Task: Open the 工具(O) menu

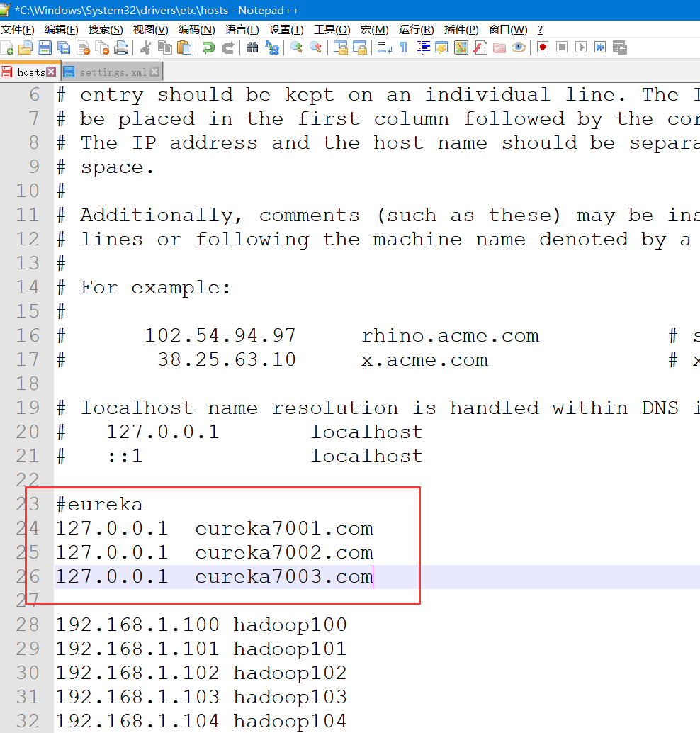Action: (332, 30)
